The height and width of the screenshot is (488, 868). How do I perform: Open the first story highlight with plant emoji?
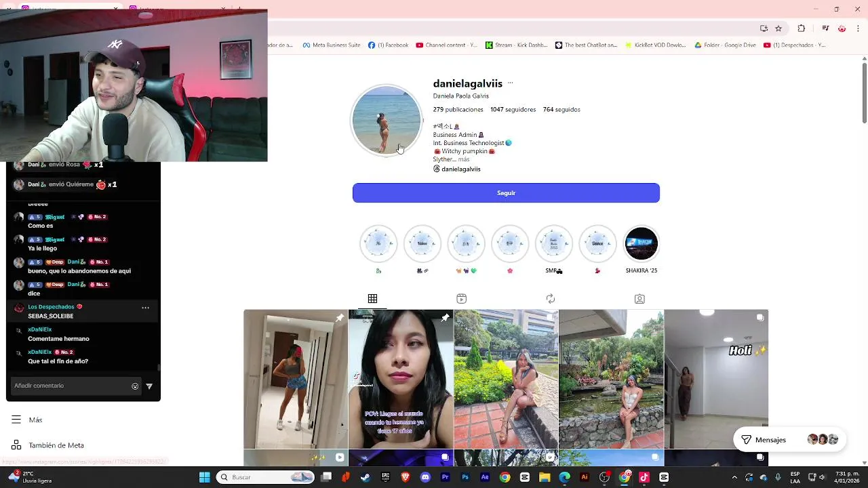378,244
